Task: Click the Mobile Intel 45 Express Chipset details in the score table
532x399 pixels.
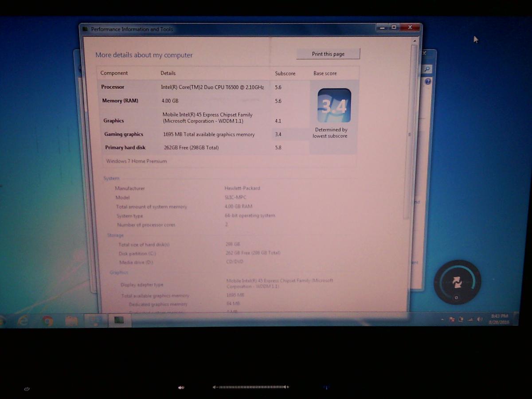Action: tap(207, 118)
